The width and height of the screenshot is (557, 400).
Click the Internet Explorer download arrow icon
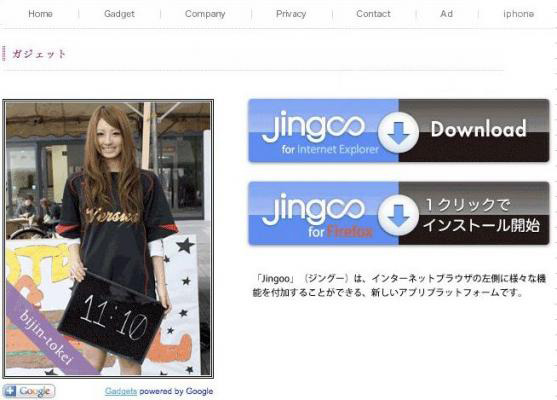398,133
